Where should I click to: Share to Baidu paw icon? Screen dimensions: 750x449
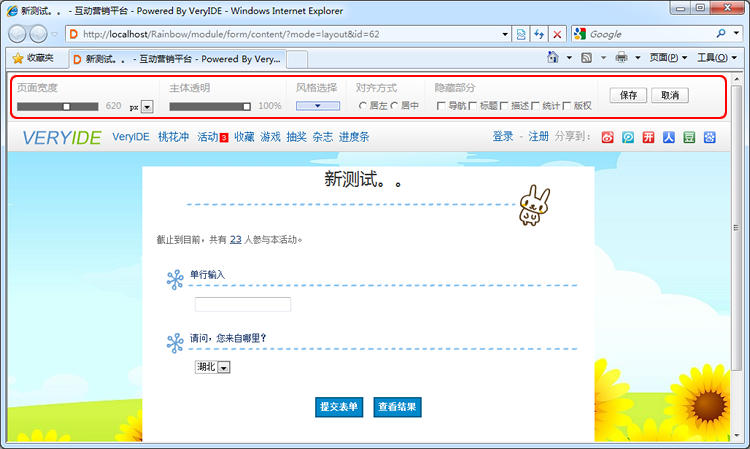pyautogui.click(x=709, y=138)
